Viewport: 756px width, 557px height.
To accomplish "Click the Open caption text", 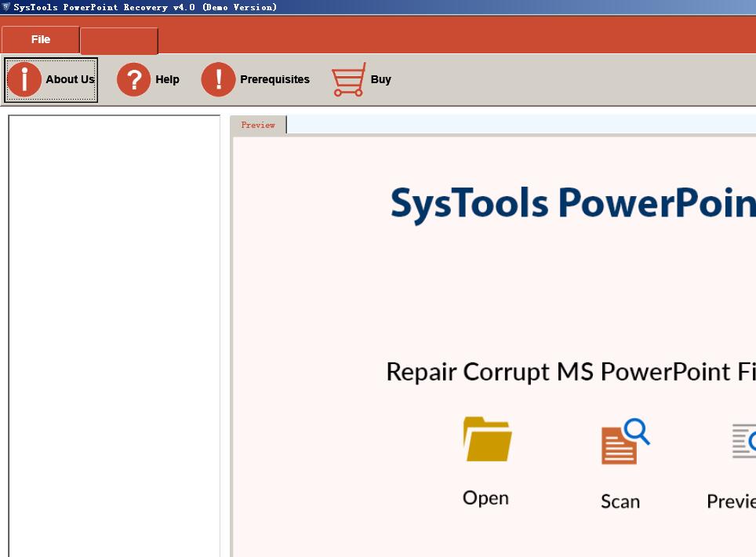I will click(x=485, y=497).
